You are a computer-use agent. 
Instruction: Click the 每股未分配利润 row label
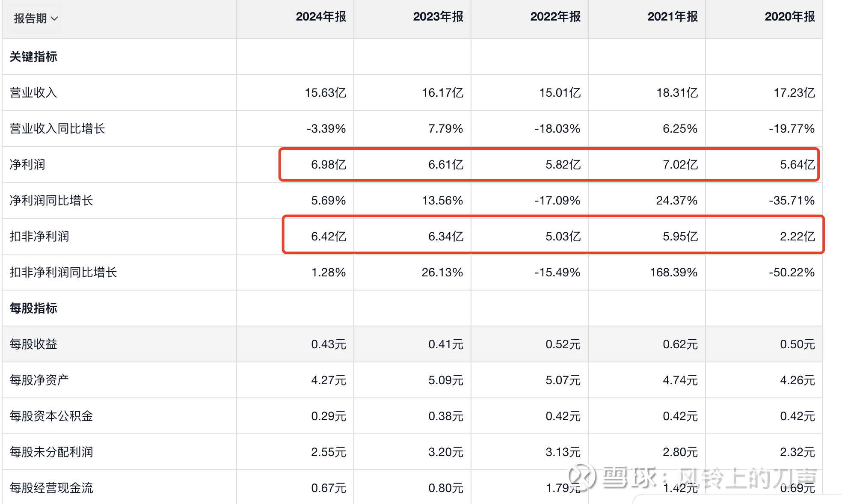click(x=51, y=452)
